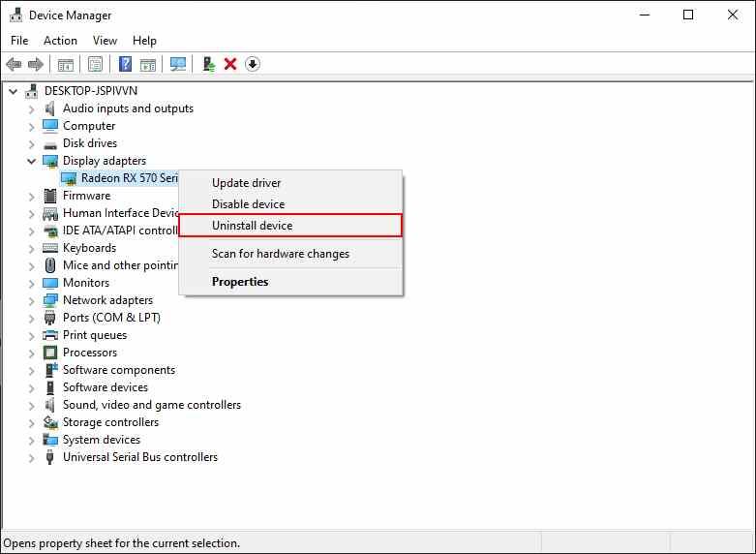Open the Help menu
Viewport: 756px width, 554px height.
point(144,41)
